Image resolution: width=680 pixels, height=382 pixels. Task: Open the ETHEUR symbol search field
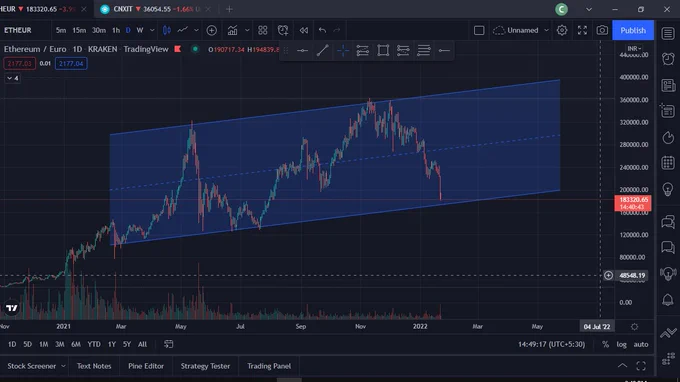pos(18,30)
